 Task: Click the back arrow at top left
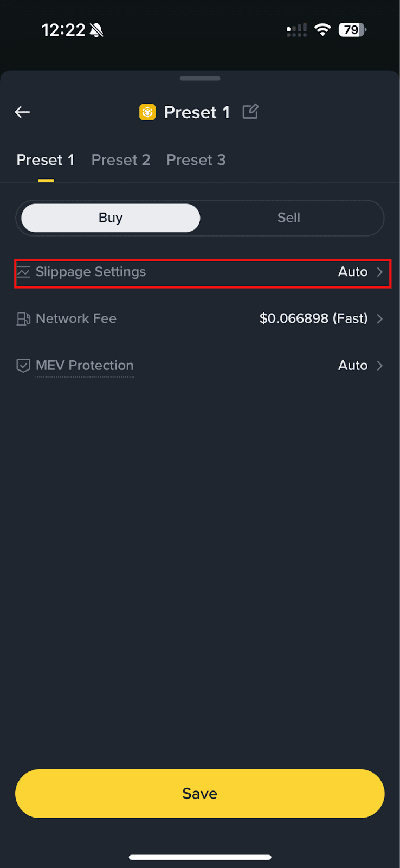[x=22, y=112]
